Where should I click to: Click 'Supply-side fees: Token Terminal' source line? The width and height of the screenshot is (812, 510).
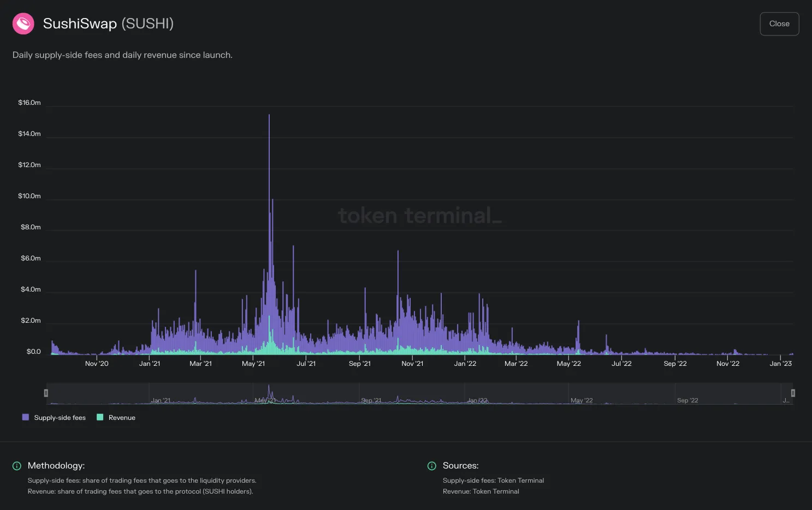(494, 481)
